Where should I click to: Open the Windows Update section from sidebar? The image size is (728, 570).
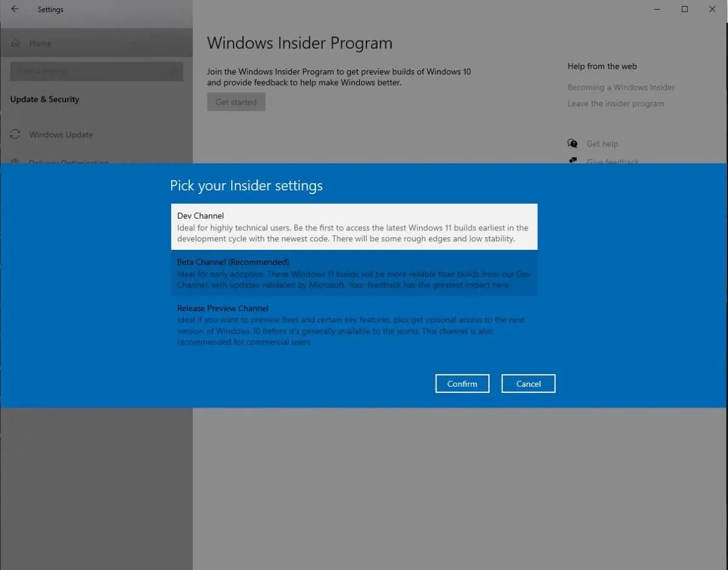[x=61, y=134]
